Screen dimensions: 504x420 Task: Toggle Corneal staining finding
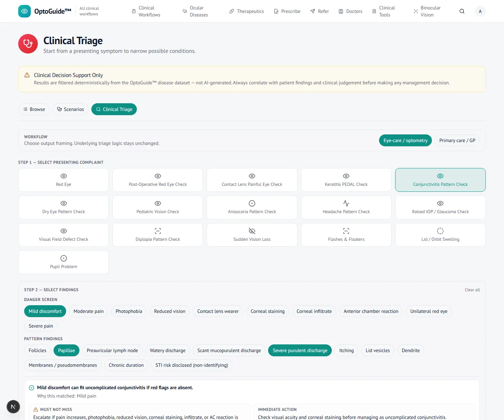pos(268,311)
